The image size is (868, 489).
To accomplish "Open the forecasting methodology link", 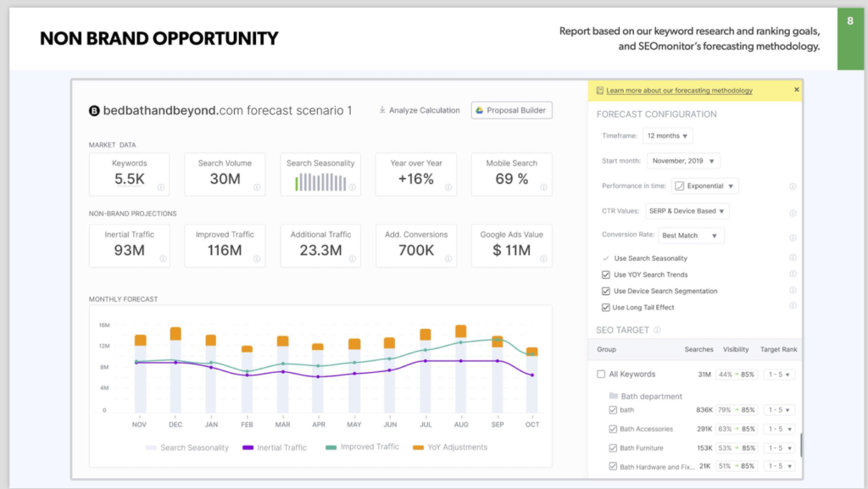I will point(679,91).
